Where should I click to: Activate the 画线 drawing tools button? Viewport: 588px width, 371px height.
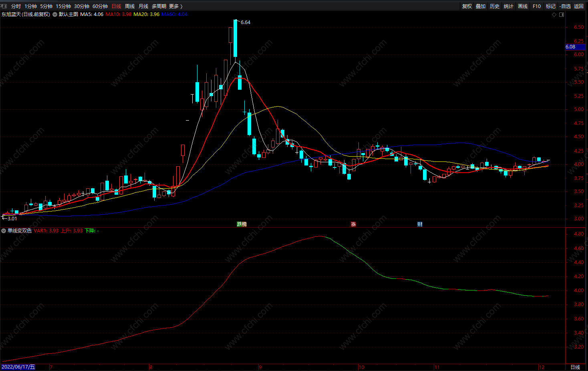(523, 6)
